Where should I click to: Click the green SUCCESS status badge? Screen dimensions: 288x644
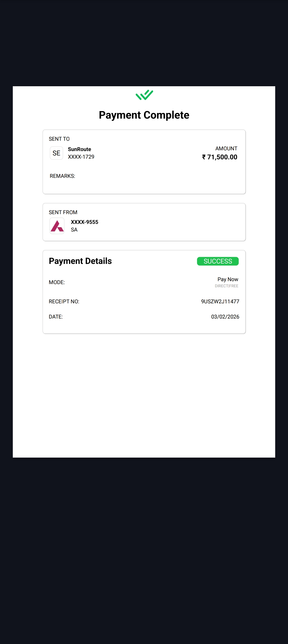(218, 261)
